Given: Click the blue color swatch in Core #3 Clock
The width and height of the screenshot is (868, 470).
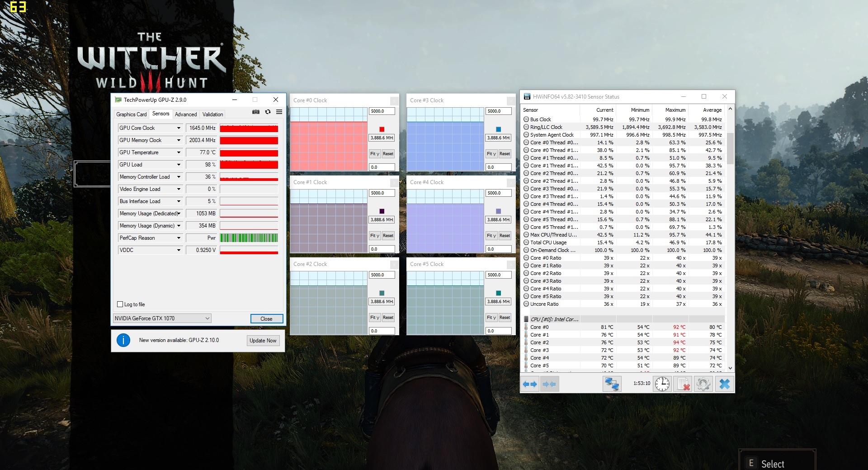Looking at the screenshot, I should click(x=499, y=129).
